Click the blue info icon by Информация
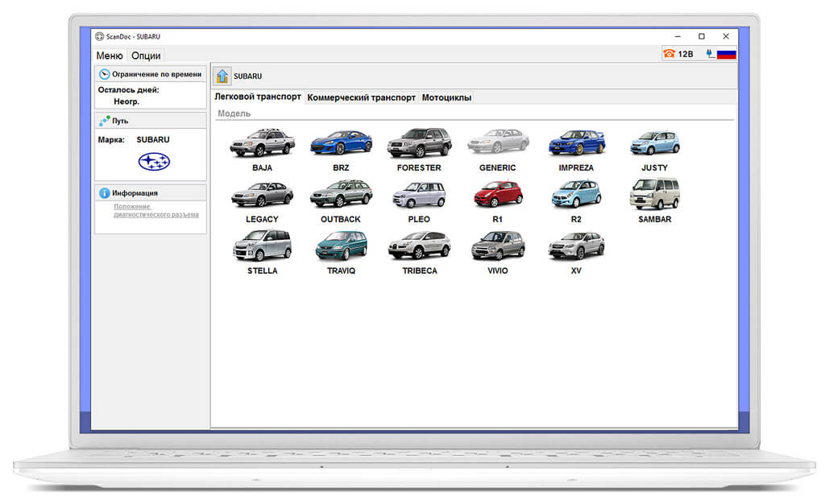 pyautogui.click(x=104, y=193)
